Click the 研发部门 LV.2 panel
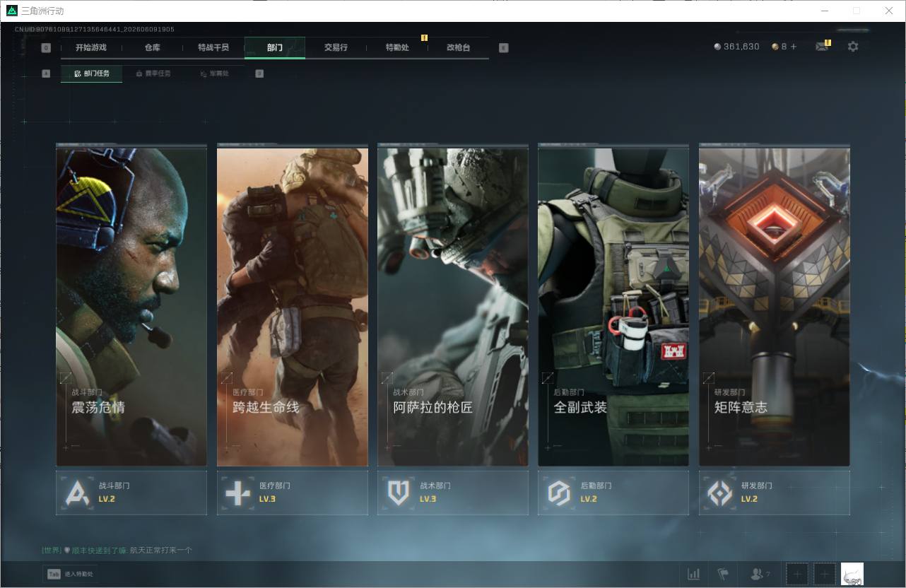906x588 pixels. [775, 493]
